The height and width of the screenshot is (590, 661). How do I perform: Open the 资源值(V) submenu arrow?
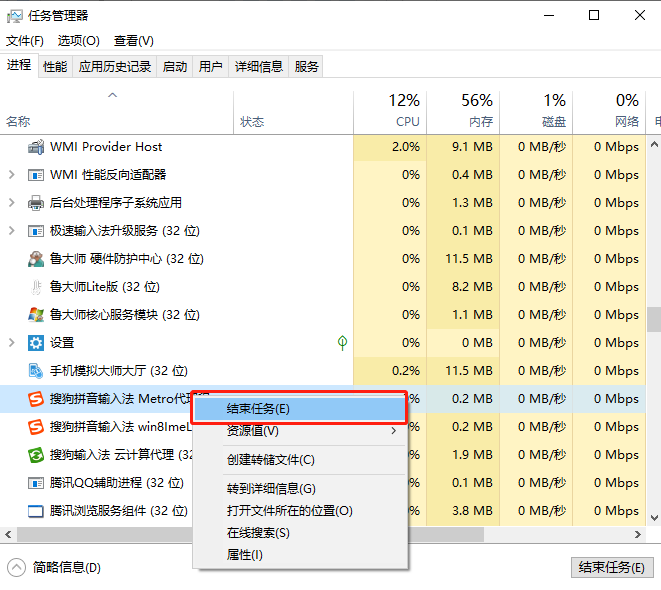(x=393, y=431)
